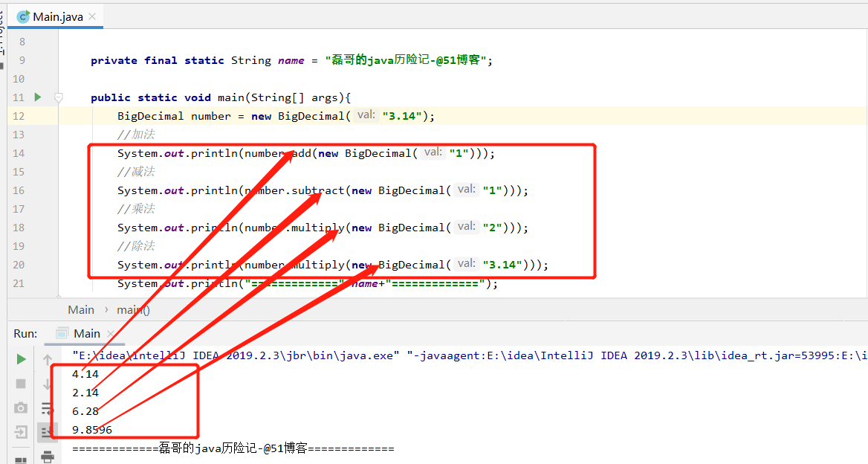The image size is (868, 464).
Task: Click the java.exe command line in console
Action: (470, 355)
